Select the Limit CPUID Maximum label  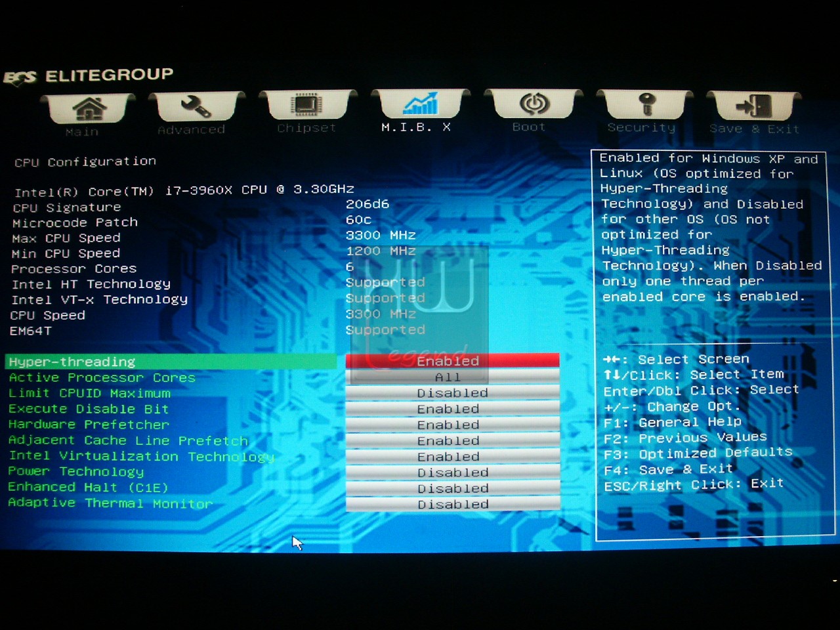click(x=89, y=393)
